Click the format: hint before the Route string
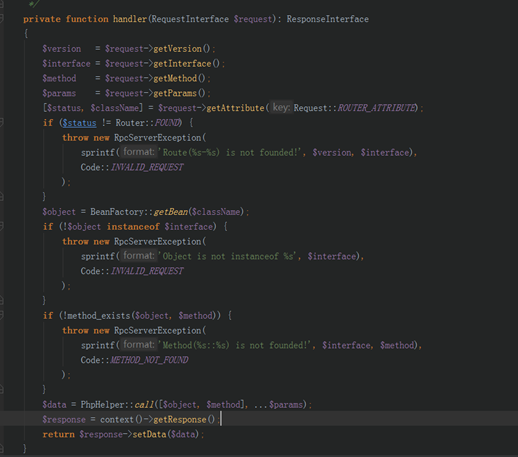The height and width of the screenshot is (457, 518). [x=138, y=152]
